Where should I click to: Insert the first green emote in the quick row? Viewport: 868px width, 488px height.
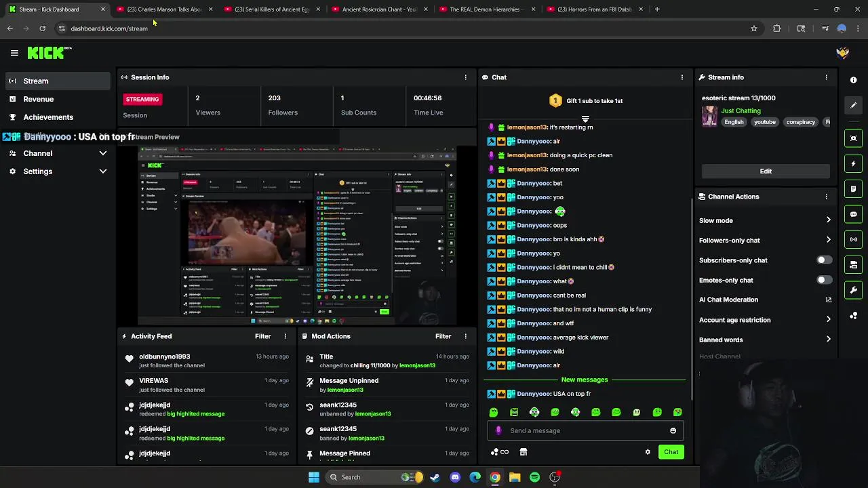point(494,412)
